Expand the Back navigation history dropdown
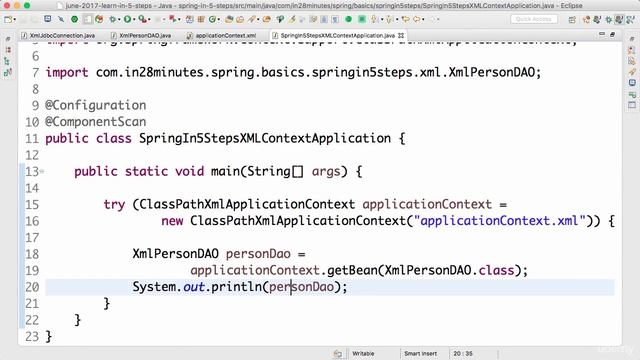This screenshot has width=640, height=360. coord(423,19)
